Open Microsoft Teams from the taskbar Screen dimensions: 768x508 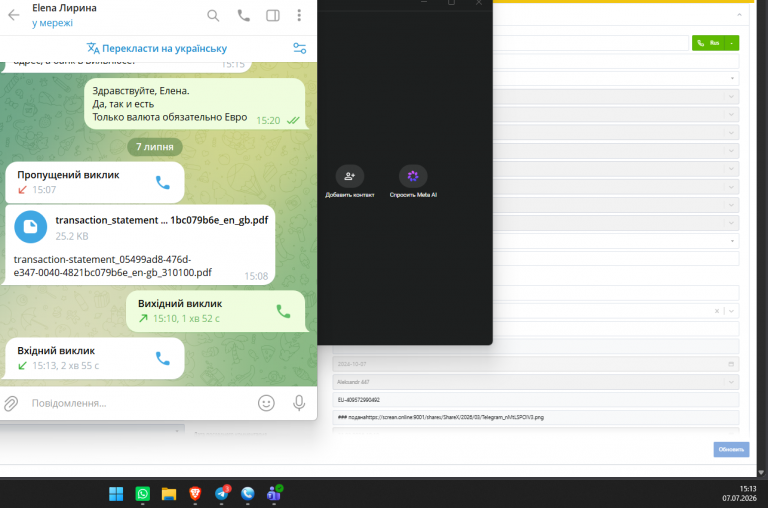pos(274,493)
